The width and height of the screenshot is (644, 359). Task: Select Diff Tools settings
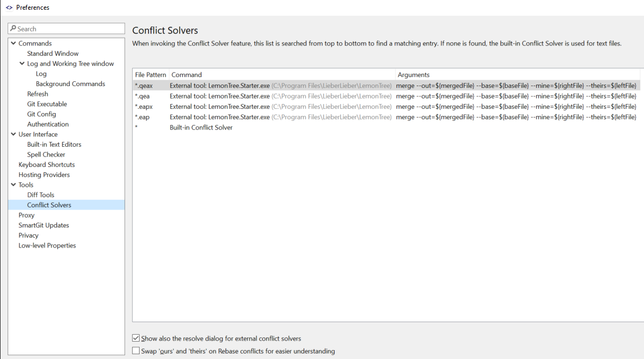41,195
